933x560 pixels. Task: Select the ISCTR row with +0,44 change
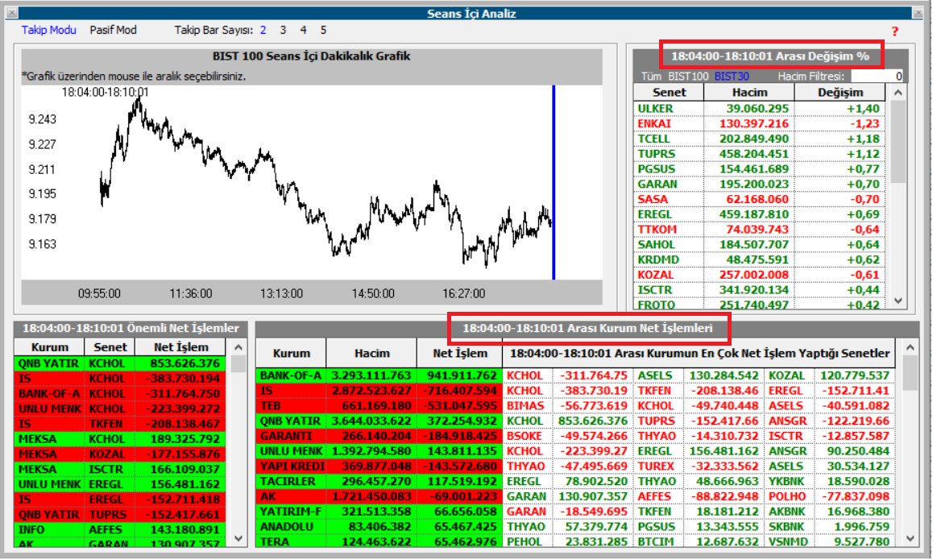pyautogui.click(x=759, y=290)
